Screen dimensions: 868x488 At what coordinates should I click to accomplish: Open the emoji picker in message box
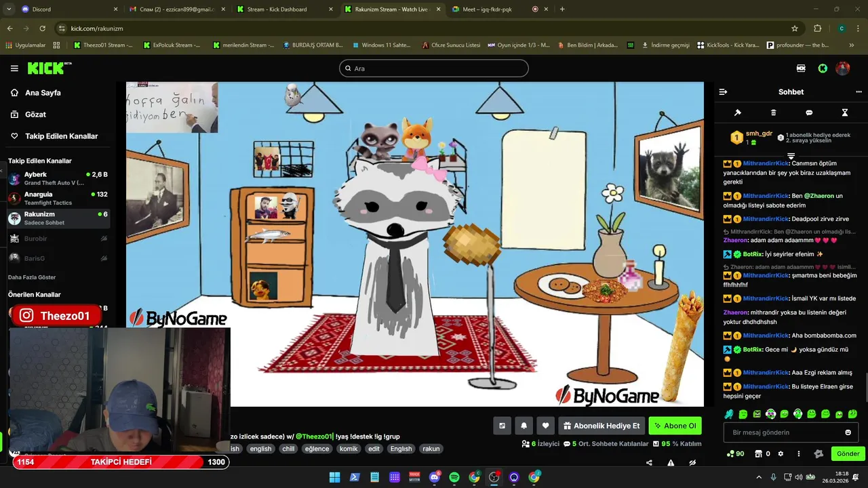point(848,432)
